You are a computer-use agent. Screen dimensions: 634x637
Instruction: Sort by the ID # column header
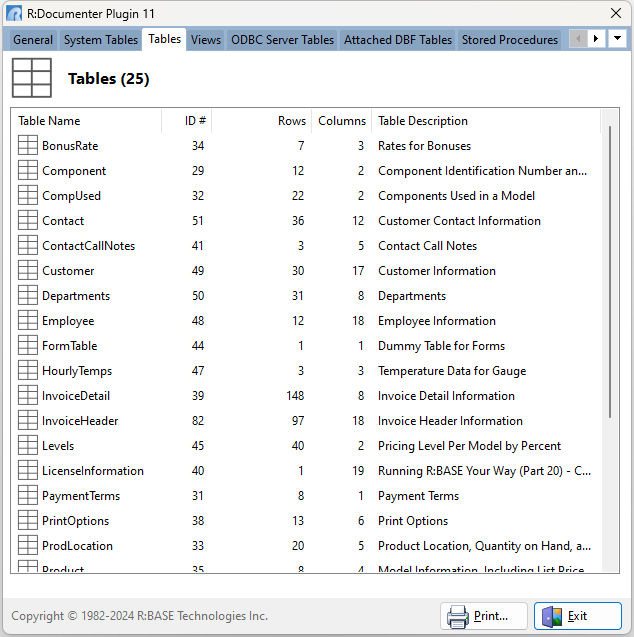187,121
